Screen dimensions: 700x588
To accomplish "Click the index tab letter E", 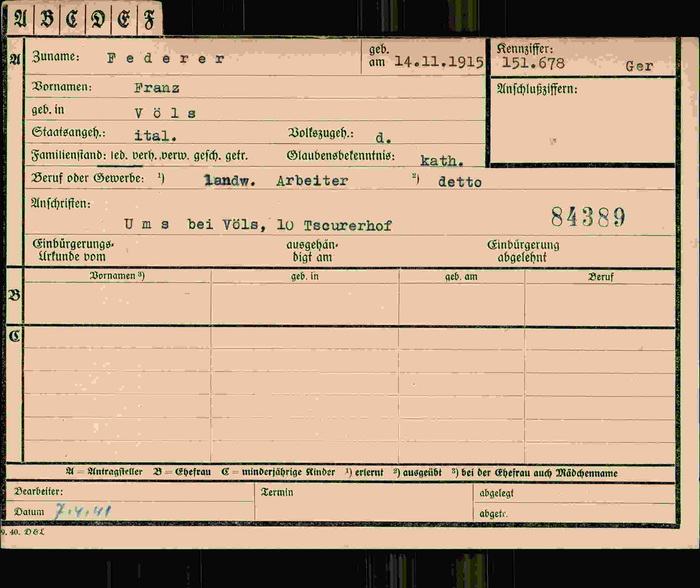I will pos(124,19).
